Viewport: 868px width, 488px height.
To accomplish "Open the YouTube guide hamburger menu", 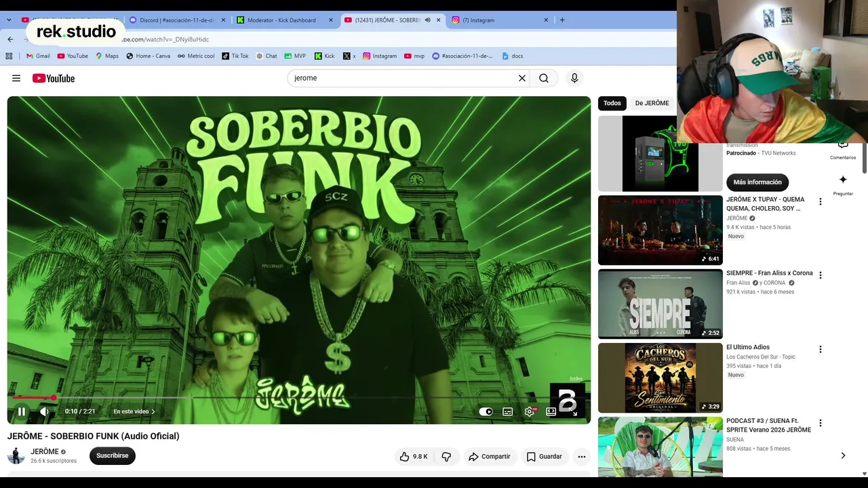I will click(16, 79).
